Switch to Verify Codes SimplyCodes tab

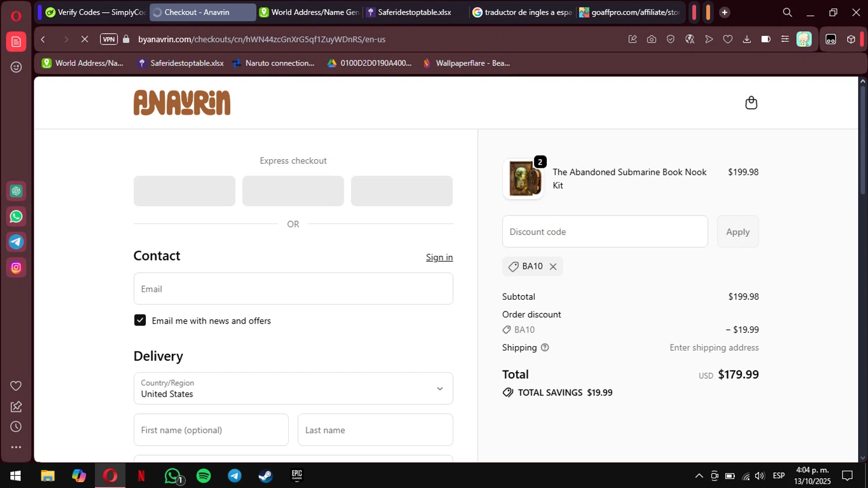[x=95, y=12]
